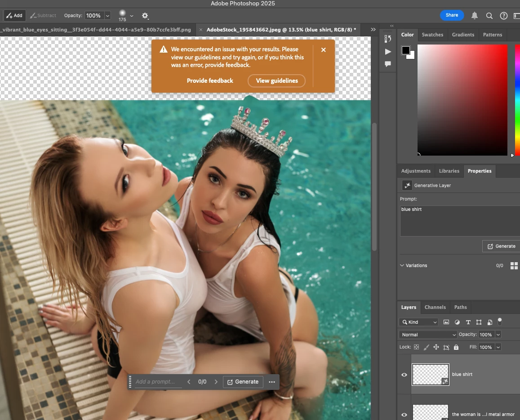Open the History panel icon
This screenshot has width=520, height=420.
tap(388, 39)
